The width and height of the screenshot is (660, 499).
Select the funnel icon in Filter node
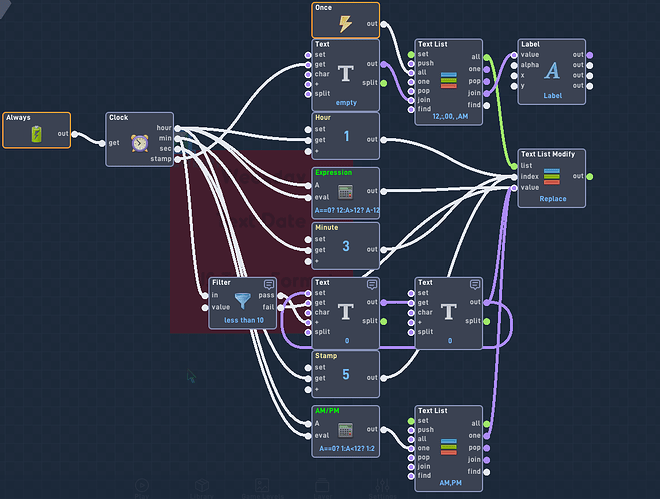point(242,300)
